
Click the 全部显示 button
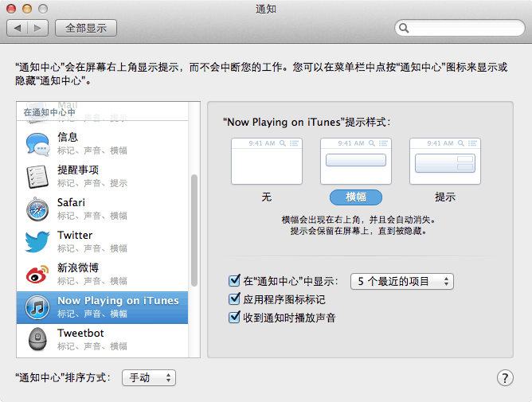click(x=86, y=28)
